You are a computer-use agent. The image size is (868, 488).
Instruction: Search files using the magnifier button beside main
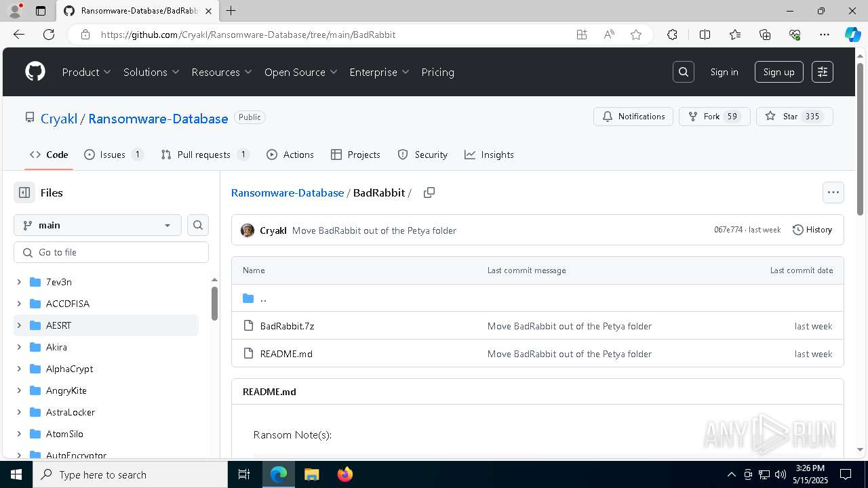tap(198, 225)
